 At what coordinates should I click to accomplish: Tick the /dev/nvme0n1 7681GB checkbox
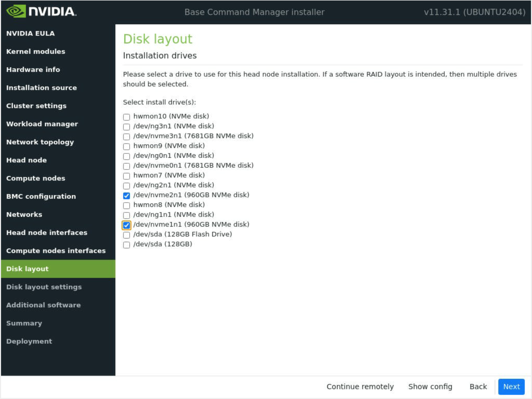[x=126, y=166]
